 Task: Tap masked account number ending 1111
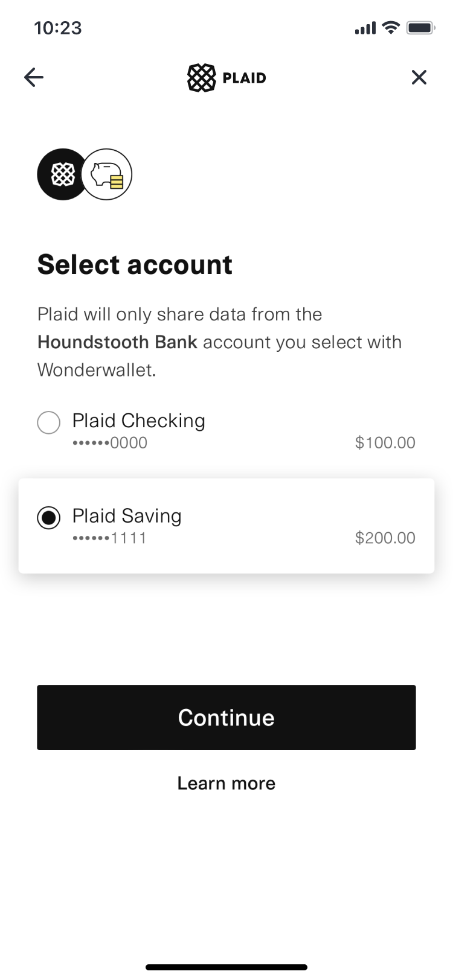(x=110, y=538)
